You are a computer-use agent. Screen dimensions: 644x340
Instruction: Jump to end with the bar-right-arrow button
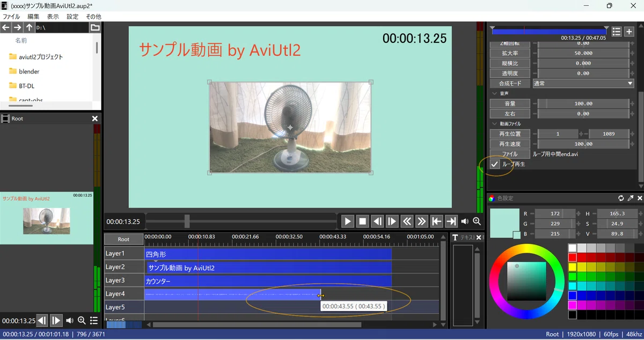(451, 221)
